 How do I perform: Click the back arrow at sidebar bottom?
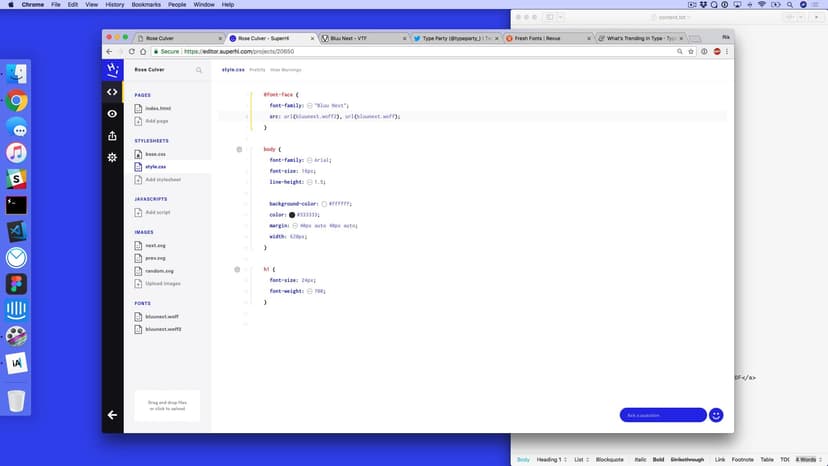point(112,414)
